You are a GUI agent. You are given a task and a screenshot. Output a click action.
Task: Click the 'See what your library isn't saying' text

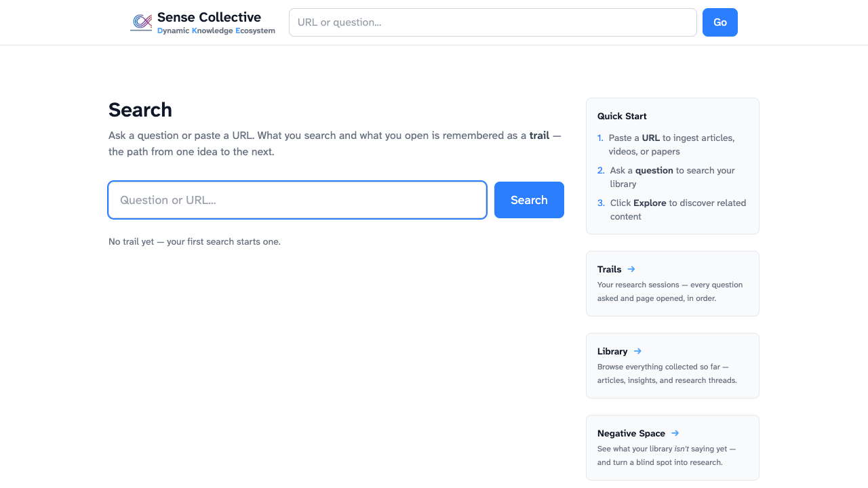pos(667,455)
